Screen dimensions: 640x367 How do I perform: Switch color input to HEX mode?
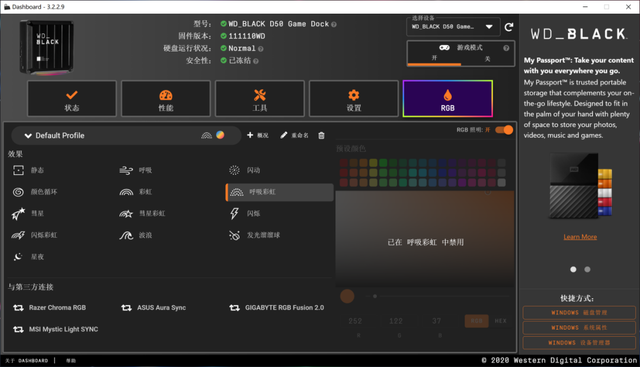[x=500, y=321]
